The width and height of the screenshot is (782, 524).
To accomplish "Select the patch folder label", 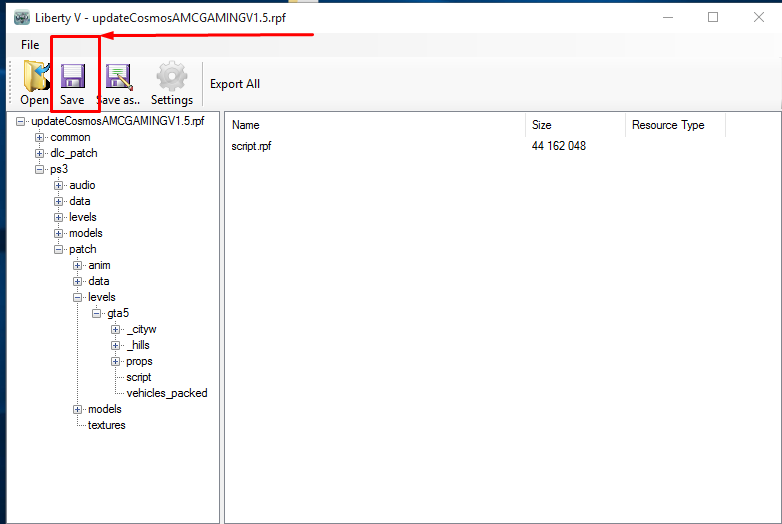I will click(83, 249).
